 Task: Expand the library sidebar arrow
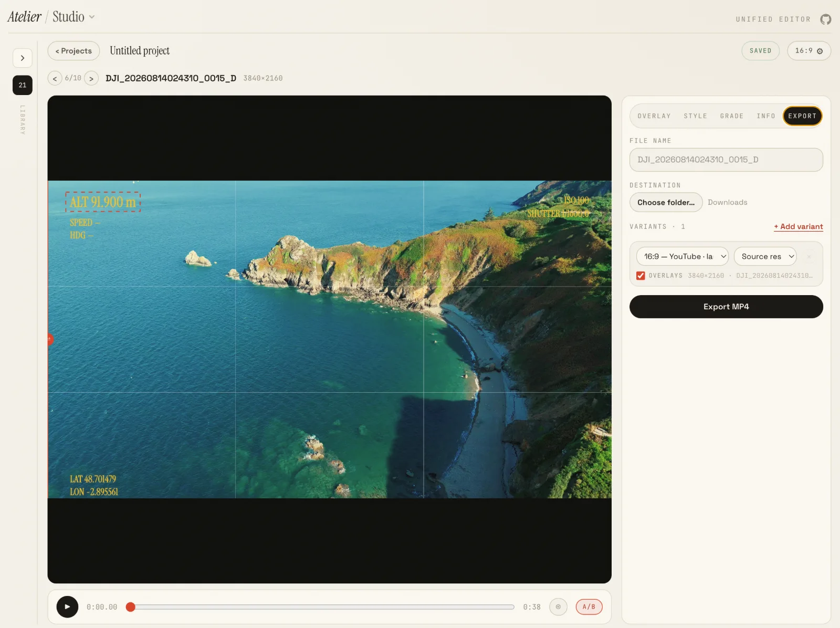[x=23, y=58]
